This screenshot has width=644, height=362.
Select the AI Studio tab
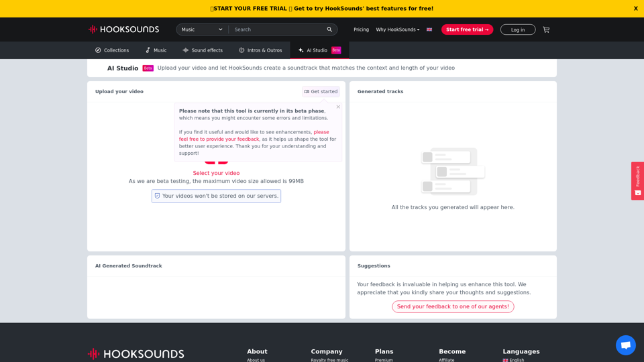319,50
